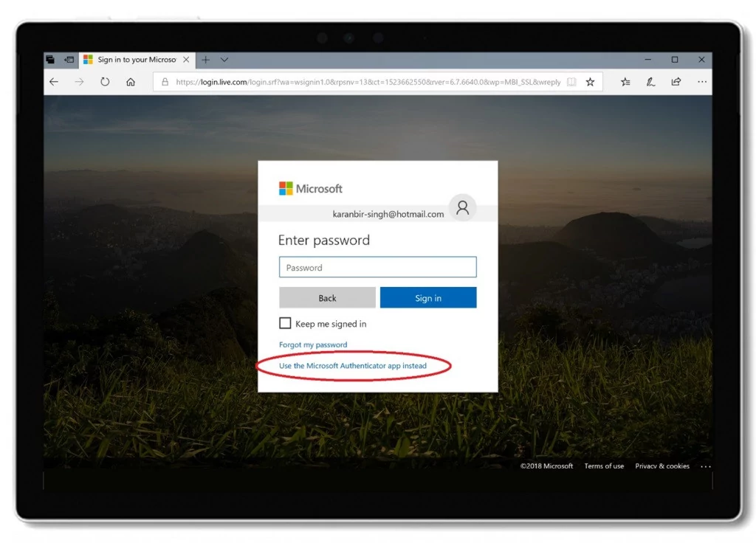Open the set-aside tabs icon
Image resolution: width=756 pixels, height=543 pixels.
(x=50, y=60)
